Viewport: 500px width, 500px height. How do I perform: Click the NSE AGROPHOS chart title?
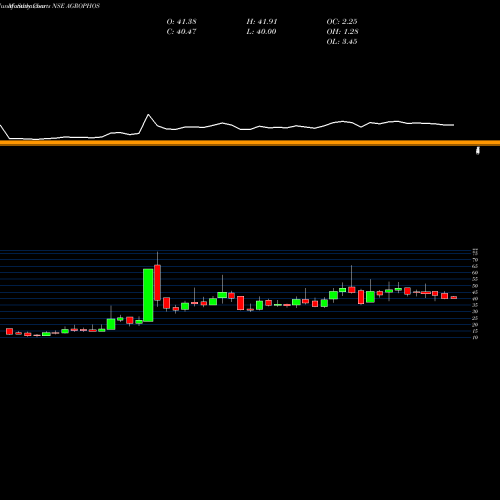(x=76, y=6)
